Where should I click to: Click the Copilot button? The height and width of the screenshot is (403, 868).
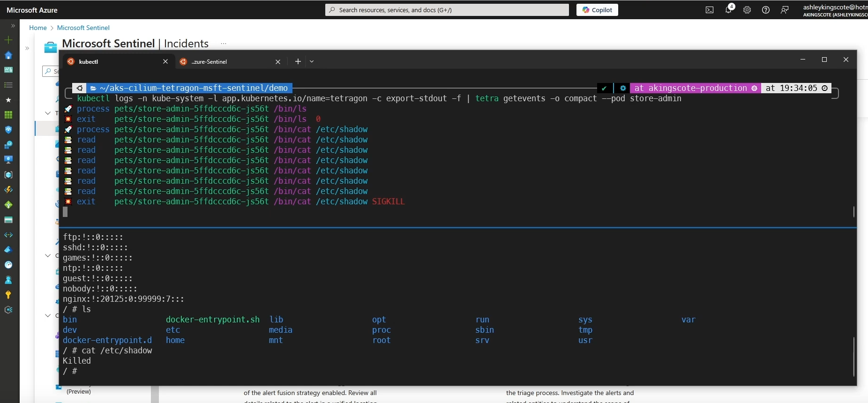[597, 10]
